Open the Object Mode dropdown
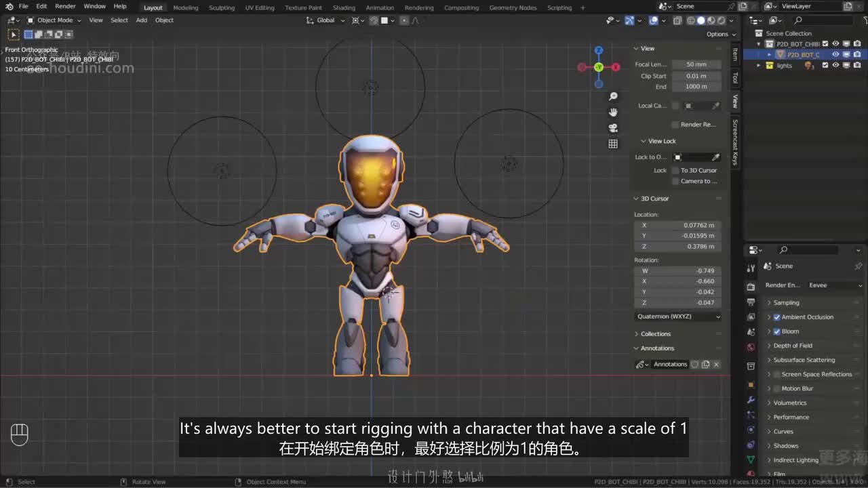Image resolution: width=868 pixels, height=488 pixels. point(54,20)
